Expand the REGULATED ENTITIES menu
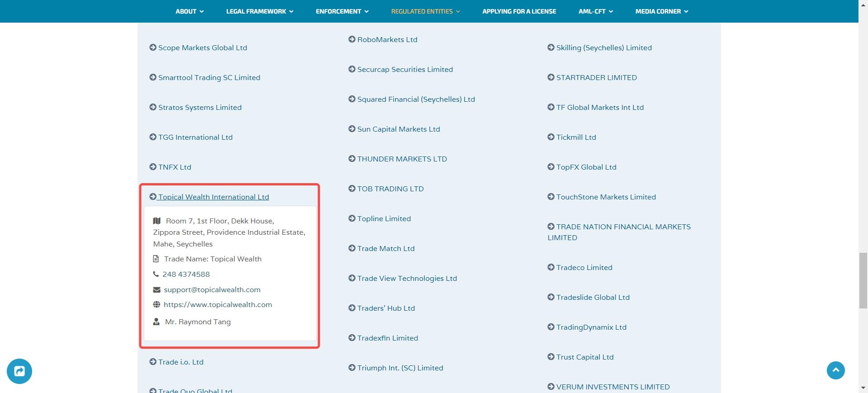This screenshot has height=393, width=868. 425,11
